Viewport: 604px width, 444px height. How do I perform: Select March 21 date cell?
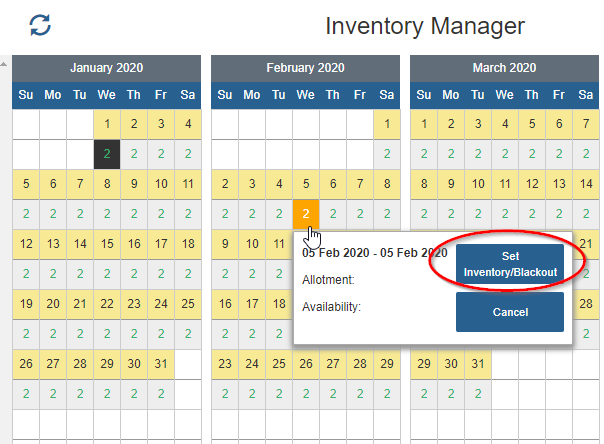[x=586, y=244]
